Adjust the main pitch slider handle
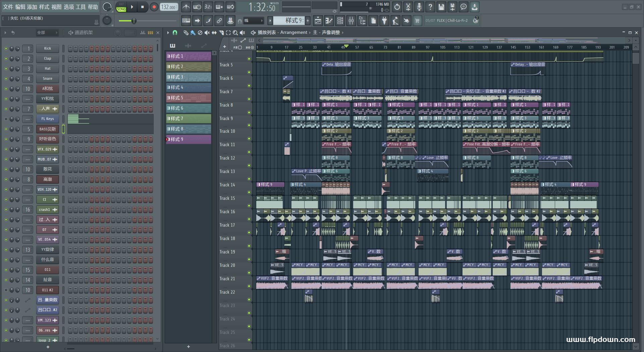Image resolution: width=644 pixels, height=352 pixels. coord(134,21)
